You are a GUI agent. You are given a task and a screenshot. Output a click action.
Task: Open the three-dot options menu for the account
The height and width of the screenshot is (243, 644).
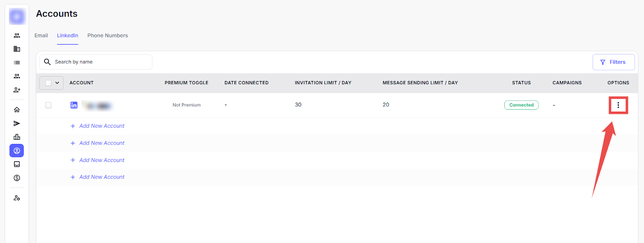coord(618,105)
